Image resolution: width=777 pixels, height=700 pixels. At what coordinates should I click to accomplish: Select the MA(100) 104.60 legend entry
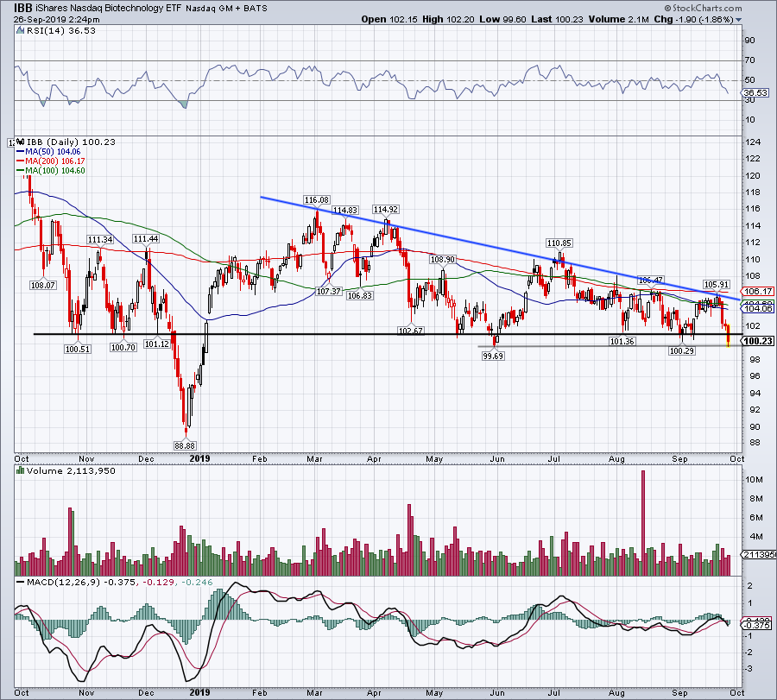point(51,170)
